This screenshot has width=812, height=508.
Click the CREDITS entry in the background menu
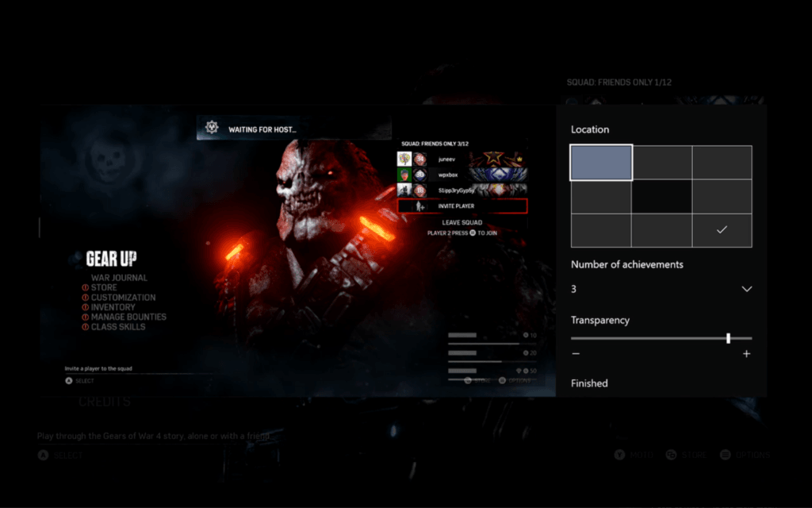click(105, 402)
